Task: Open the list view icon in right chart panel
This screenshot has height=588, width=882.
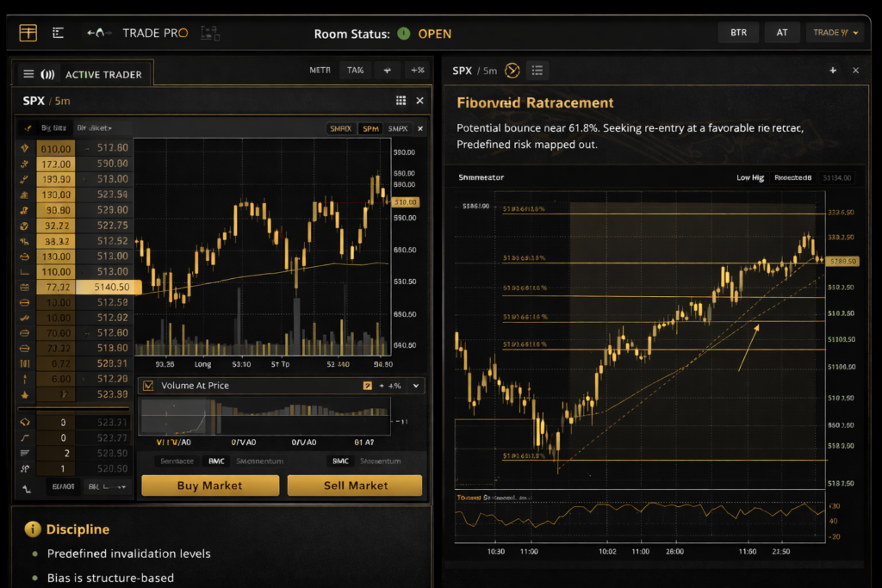Action: pos(537,71)
